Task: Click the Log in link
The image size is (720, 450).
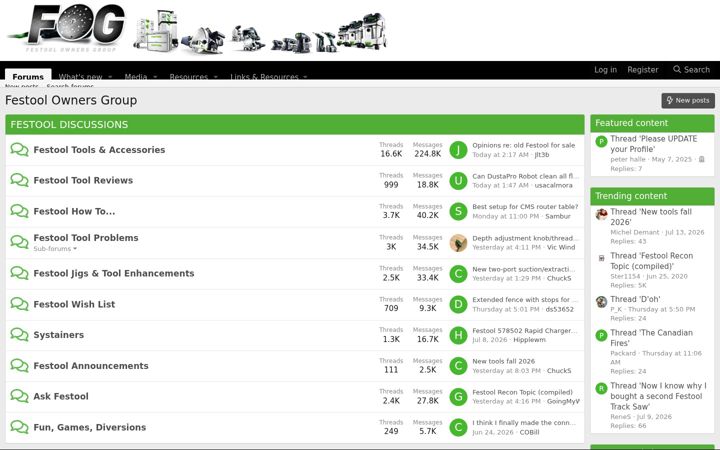Action: coord(605,70)
